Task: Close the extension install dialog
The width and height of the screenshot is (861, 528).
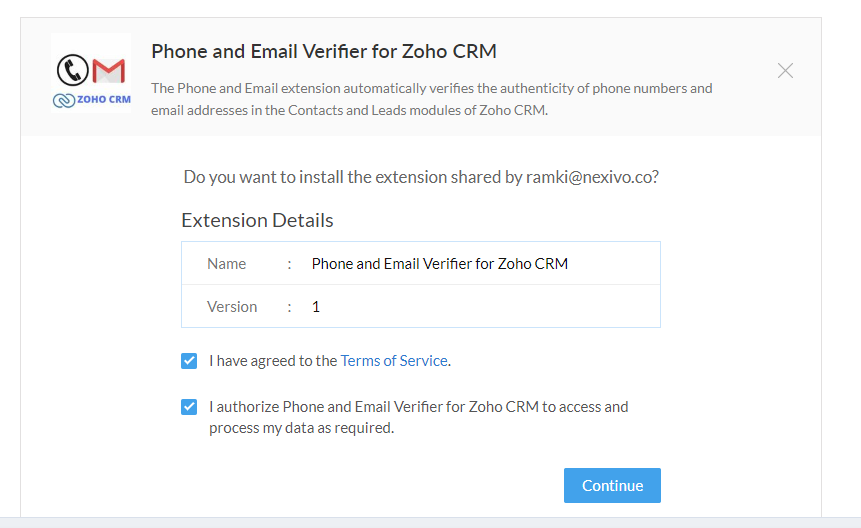Action: [785, 70]
